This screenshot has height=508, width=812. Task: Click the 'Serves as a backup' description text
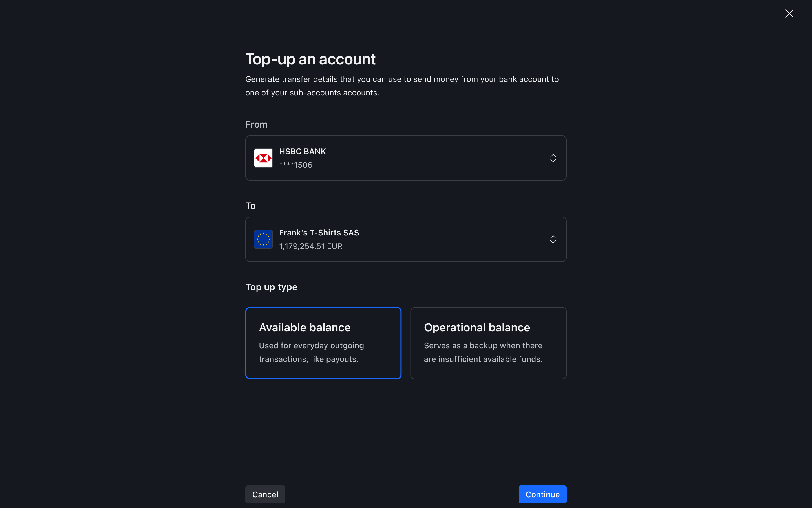[483, 352]
